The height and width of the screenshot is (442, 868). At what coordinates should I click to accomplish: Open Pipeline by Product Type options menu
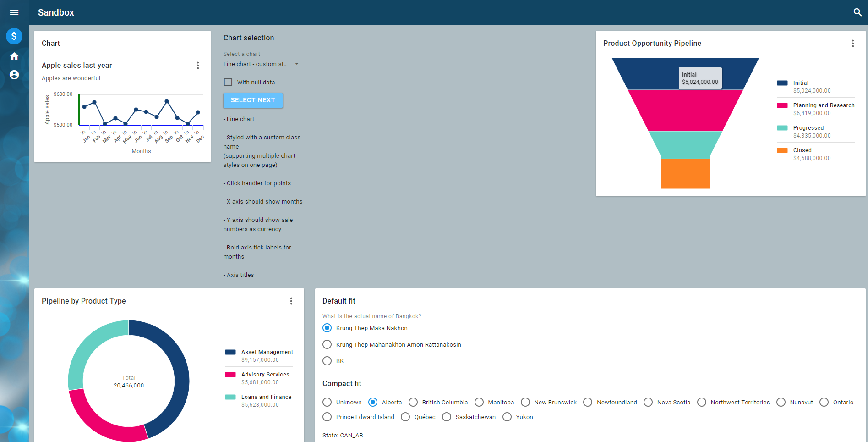(291, 301)
